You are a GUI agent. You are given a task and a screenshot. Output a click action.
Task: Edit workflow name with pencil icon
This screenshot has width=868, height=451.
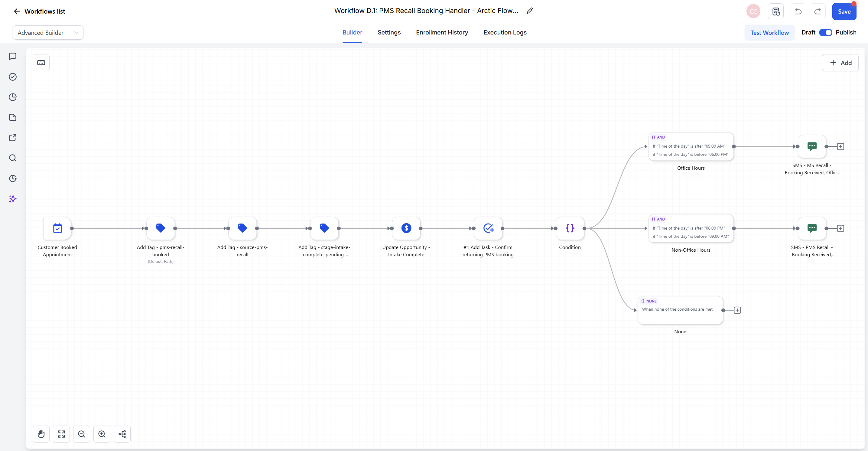pyautogui.click(x=530, y=11)
